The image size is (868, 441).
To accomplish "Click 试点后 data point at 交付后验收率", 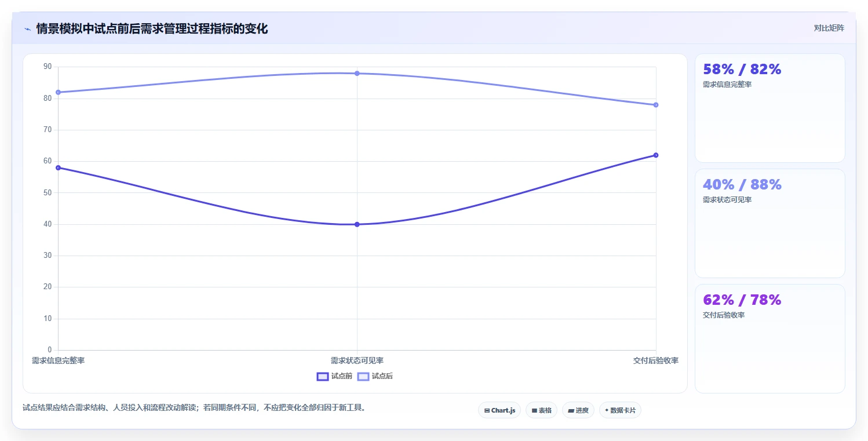I will [656, 105].
